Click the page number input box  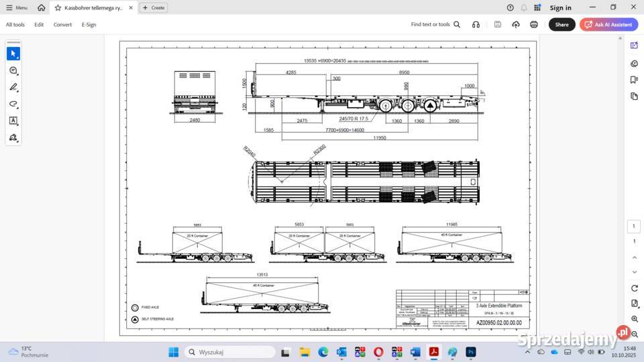click(634, 227)
